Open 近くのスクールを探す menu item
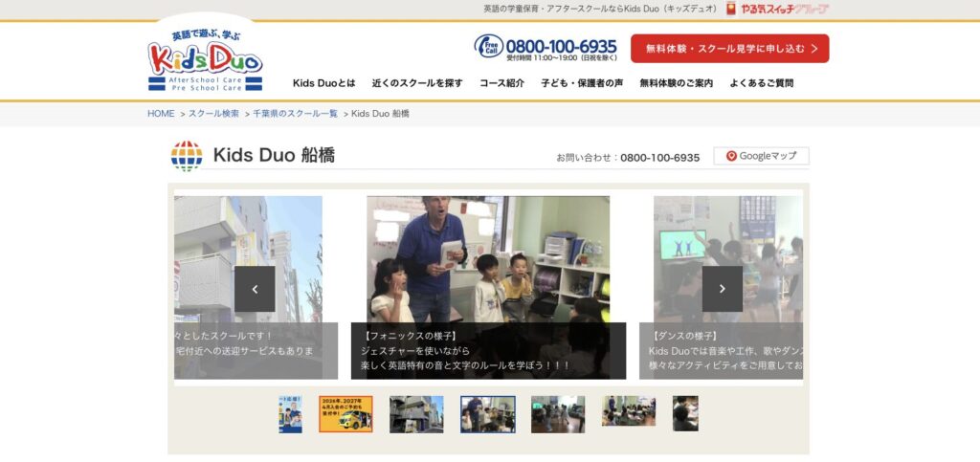 point(417,83)
